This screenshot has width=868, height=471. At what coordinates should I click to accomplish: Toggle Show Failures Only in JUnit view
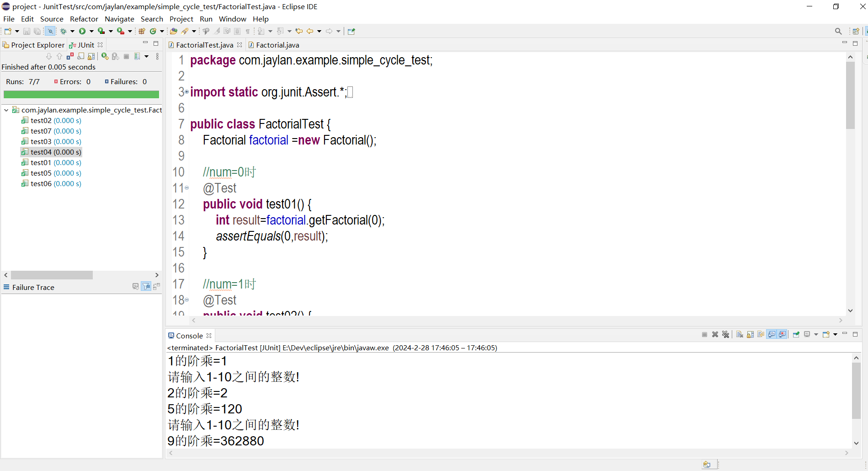pos(70,56)
